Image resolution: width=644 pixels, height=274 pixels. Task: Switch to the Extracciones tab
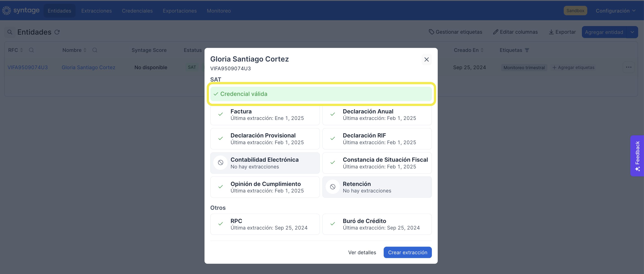pos(96,11)
